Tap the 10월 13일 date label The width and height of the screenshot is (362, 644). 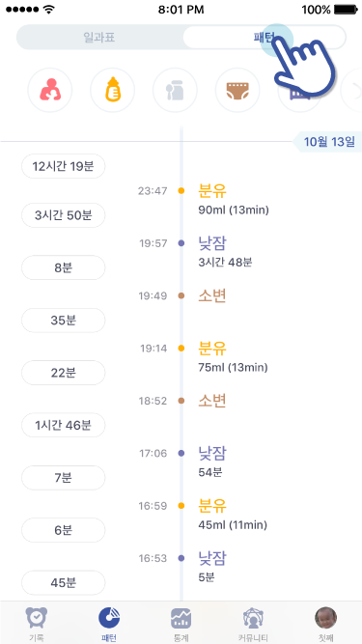click(x=329, y=142)
